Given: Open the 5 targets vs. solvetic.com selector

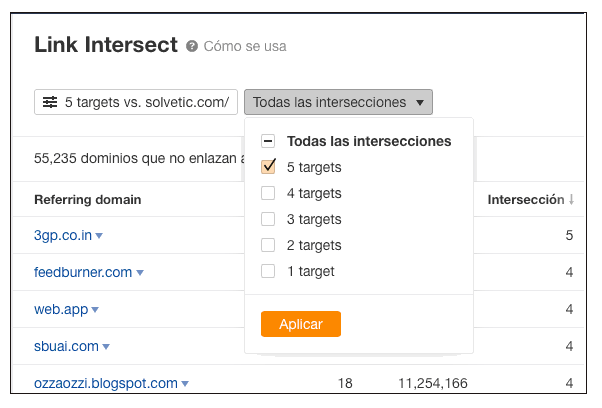Looking at the screenshot, I should pyautogui.click(x=136, y=102).
